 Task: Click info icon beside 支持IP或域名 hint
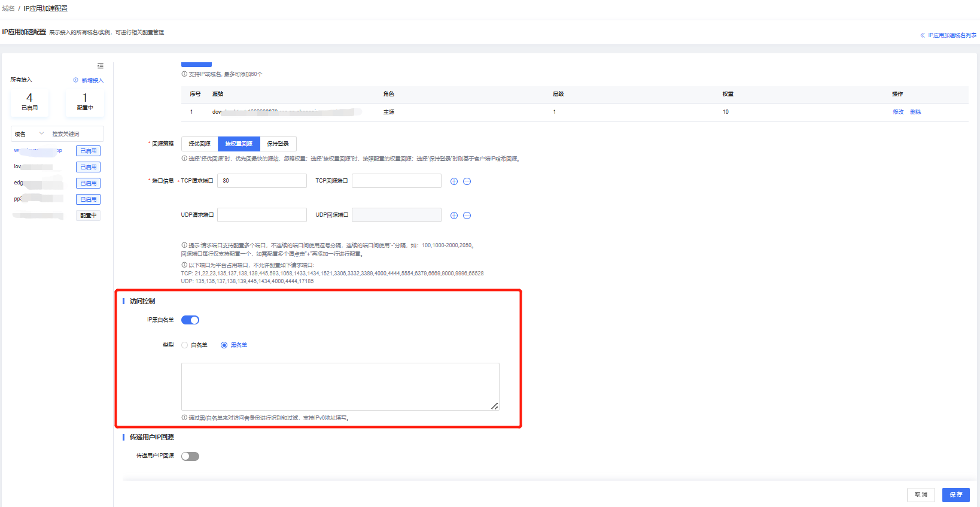pyautogui.click(x=184, y=74)
